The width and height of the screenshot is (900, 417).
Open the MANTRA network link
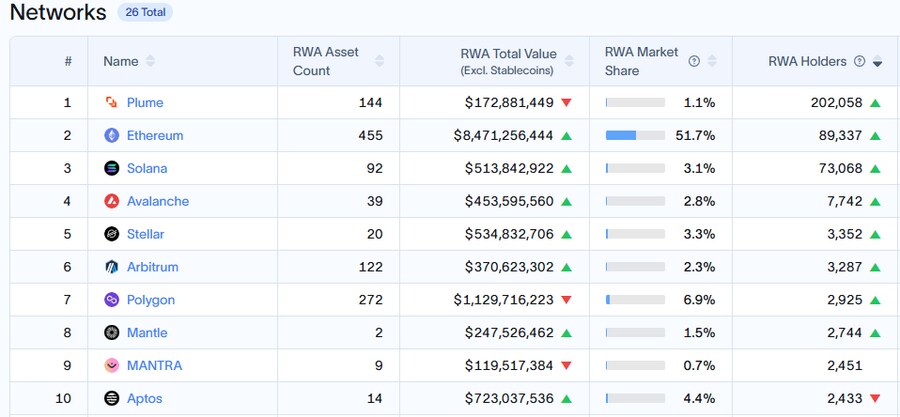154,365
